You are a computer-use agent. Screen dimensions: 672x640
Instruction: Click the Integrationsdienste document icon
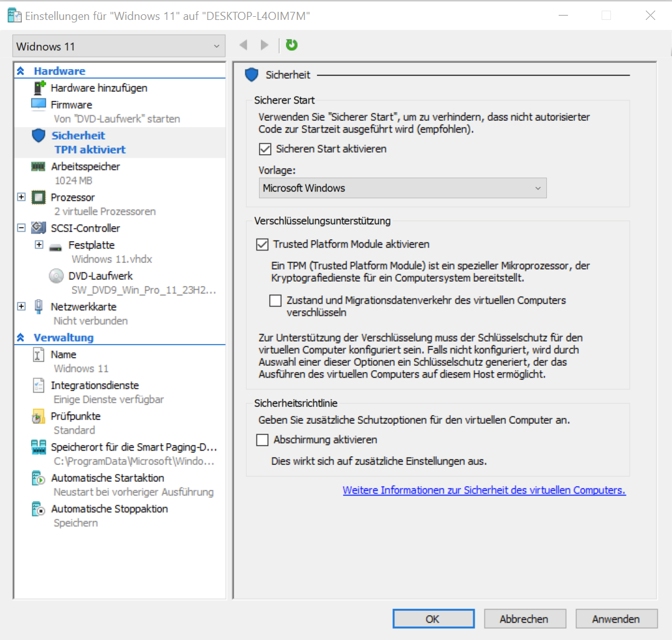[38, 385]
